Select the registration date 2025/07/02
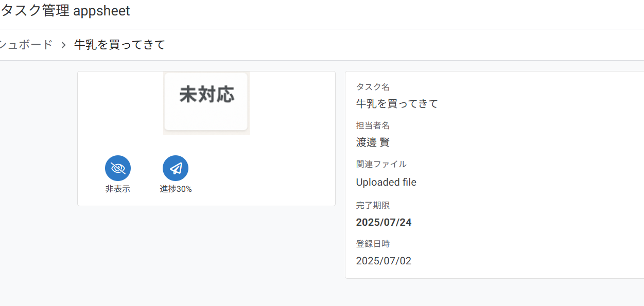Viewport: 644px width, 306px height. (384, 261)
